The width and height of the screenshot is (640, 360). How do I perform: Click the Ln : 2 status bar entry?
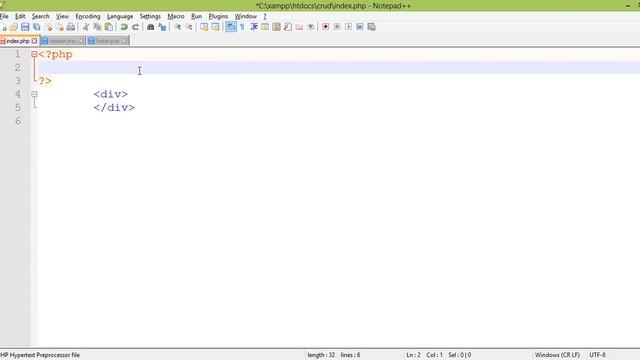click(413, 355)
